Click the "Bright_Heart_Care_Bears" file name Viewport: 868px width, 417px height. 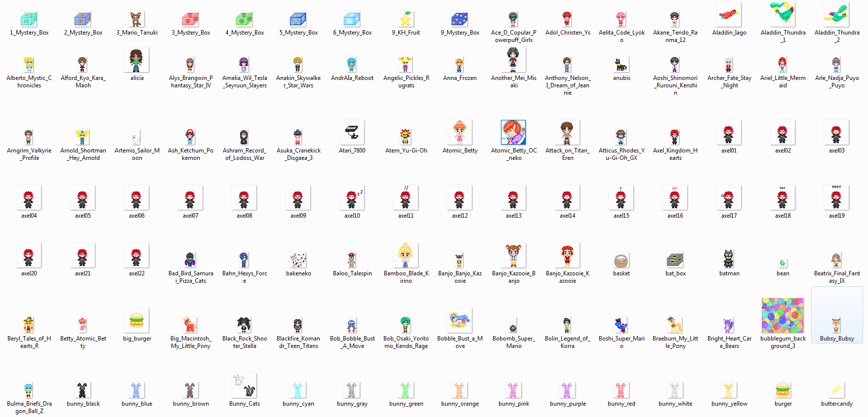[729, 342]
